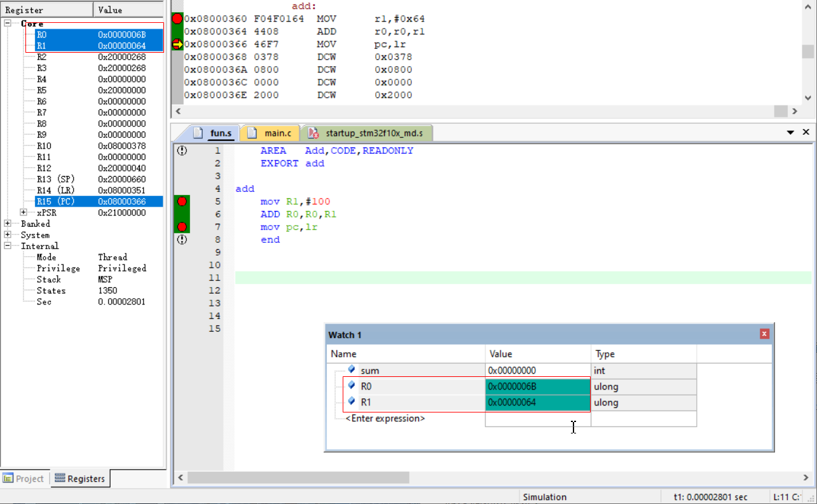Expand the Banked register group
Image resolution: width=817 pixels, height=504 pixels.
(8, 224)
